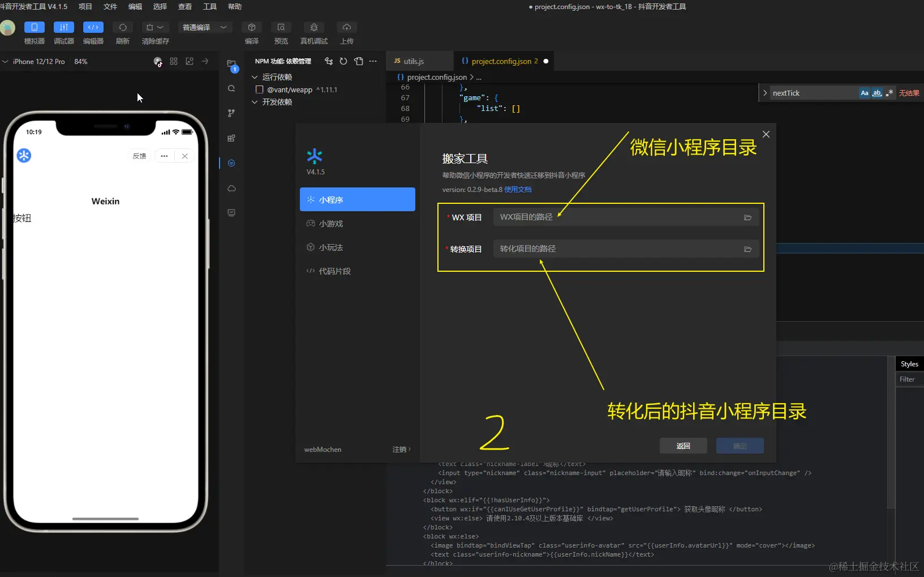
Task: Click the 返回 back button
Action: [684, 446]
